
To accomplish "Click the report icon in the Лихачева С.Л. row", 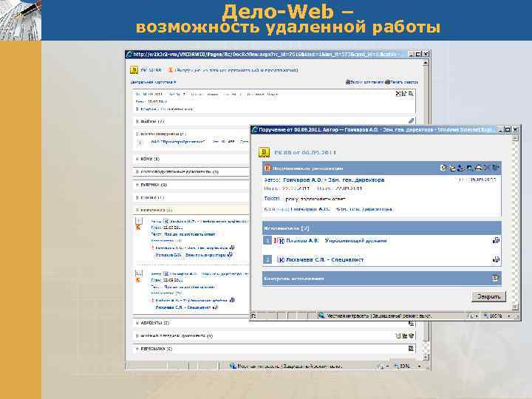I will (x=496, y=259).
